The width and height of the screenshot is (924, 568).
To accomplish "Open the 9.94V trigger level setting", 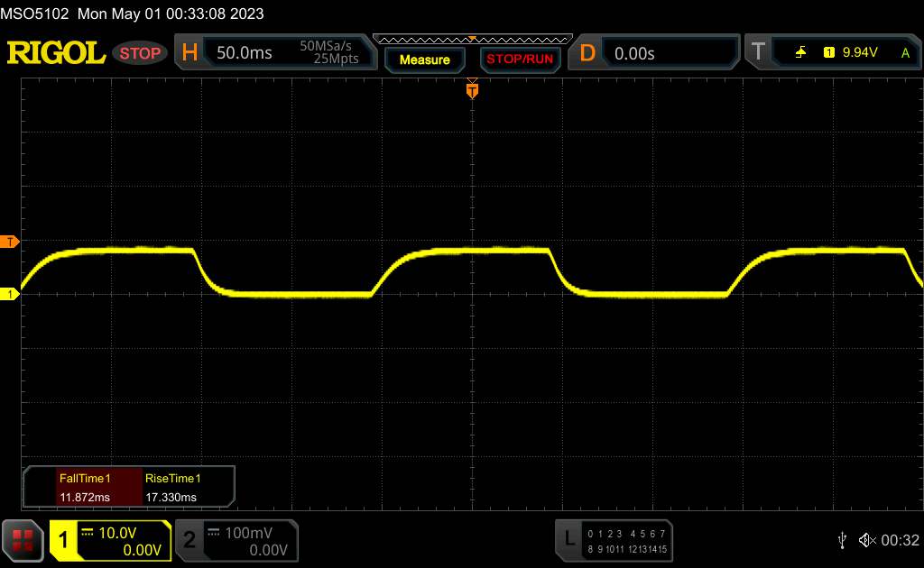I will tap(859, 53).
